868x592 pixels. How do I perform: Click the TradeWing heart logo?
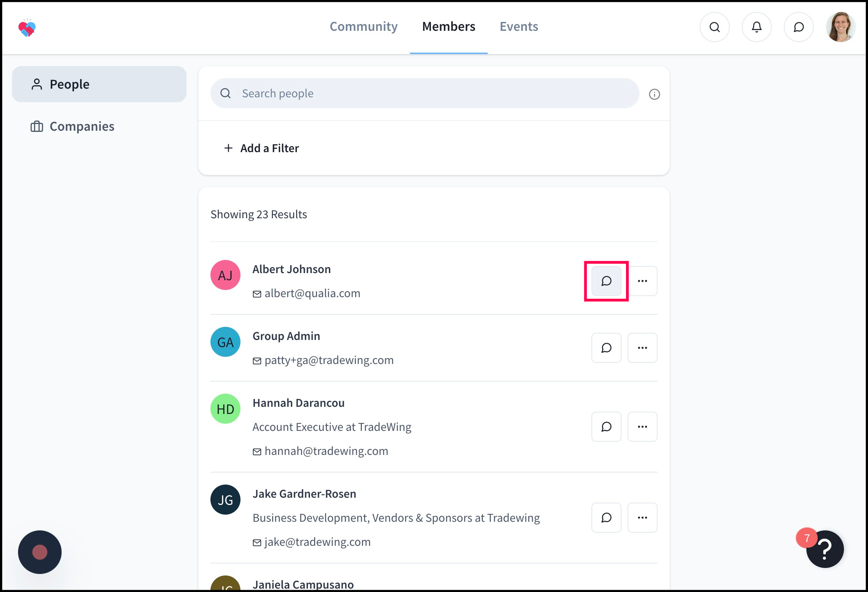click(27, 28)
